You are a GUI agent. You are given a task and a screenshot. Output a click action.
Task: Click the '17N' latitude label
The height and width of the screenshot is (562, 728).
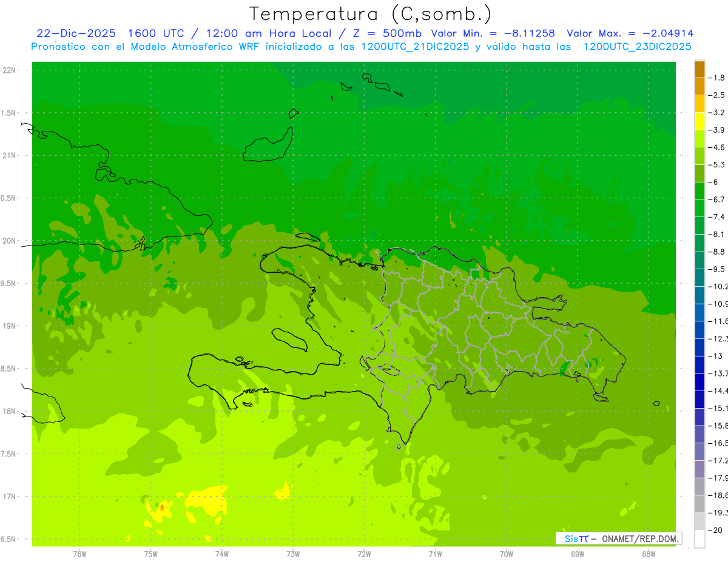pos(10,497)
